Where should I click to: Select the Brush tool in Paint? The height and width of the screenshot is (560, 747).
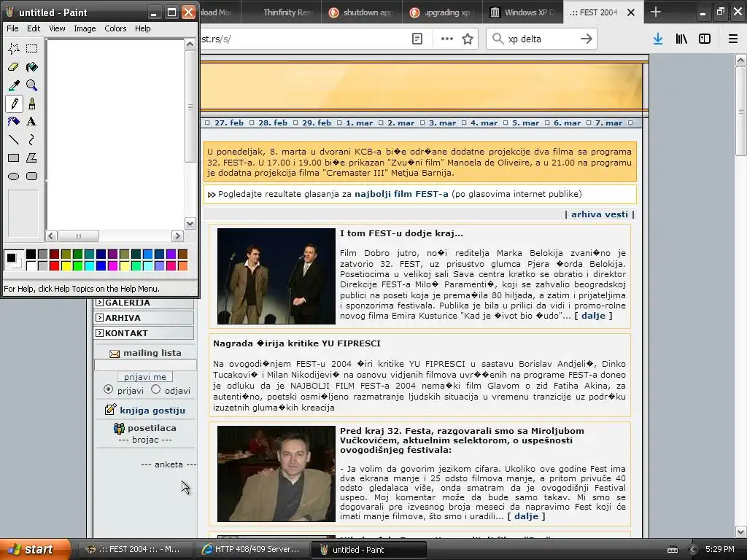32,104
